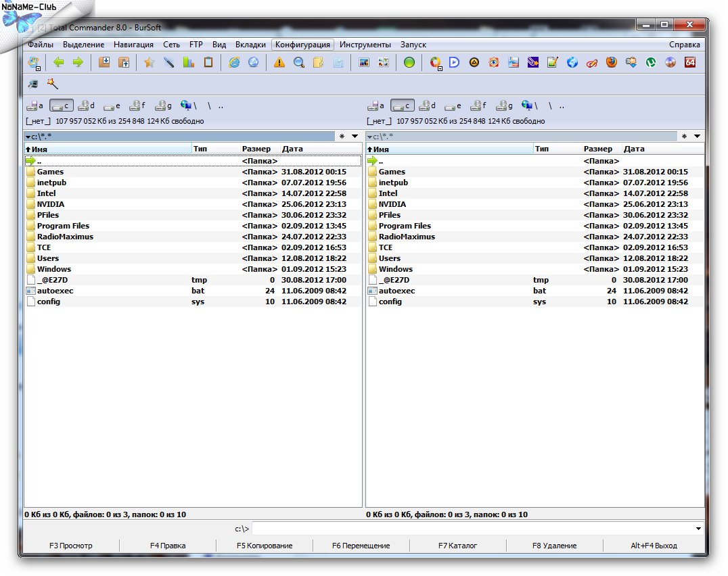Expand the command line history dropdown

coord(698,529)
